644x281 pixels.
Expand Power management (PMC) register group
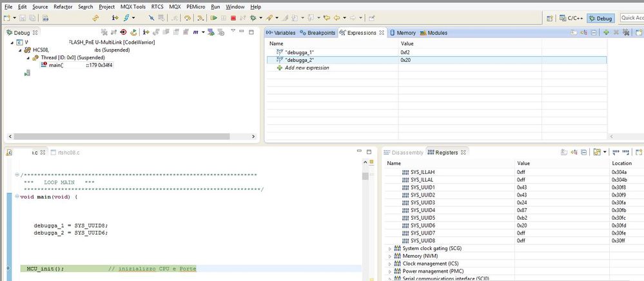click(x=390, y=271)
